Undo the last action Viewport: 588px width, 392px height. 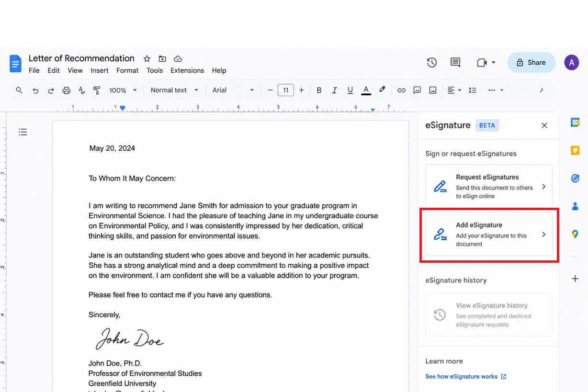tap(35, 90)
